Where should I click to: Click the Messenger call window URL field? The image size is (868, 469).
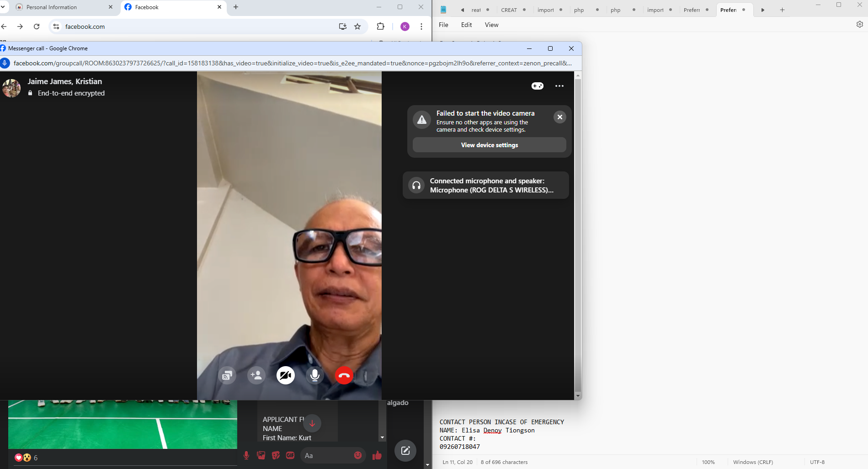coord(293,63)
